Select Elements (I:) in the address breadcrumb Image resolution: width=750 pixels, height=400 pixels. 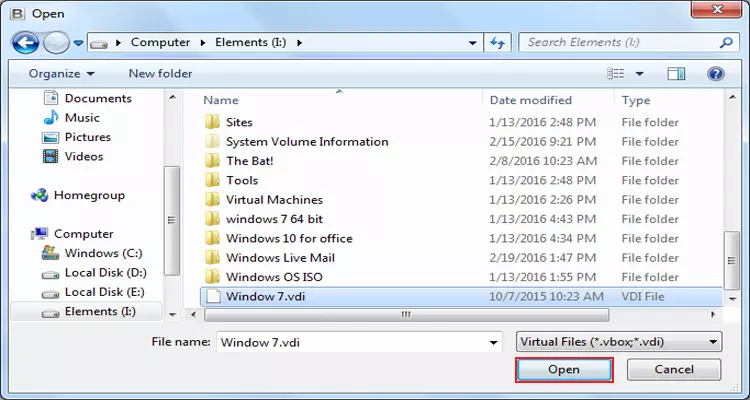pos(251,42)
